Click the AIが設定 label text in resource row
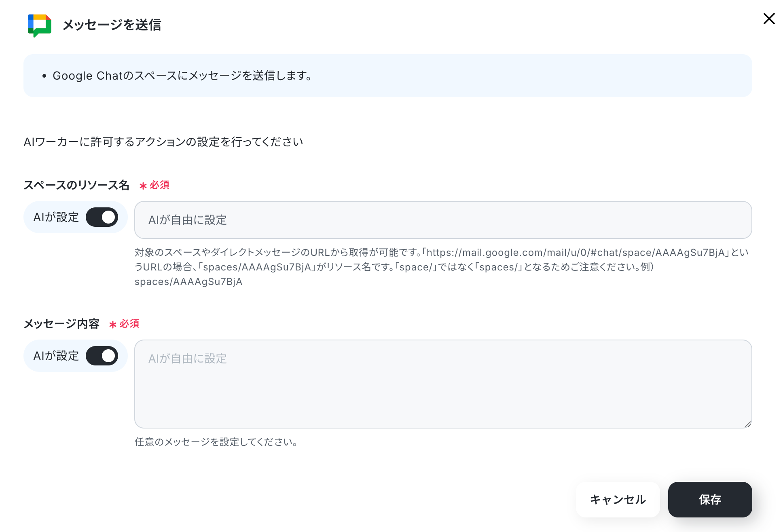 pos(56,217)
